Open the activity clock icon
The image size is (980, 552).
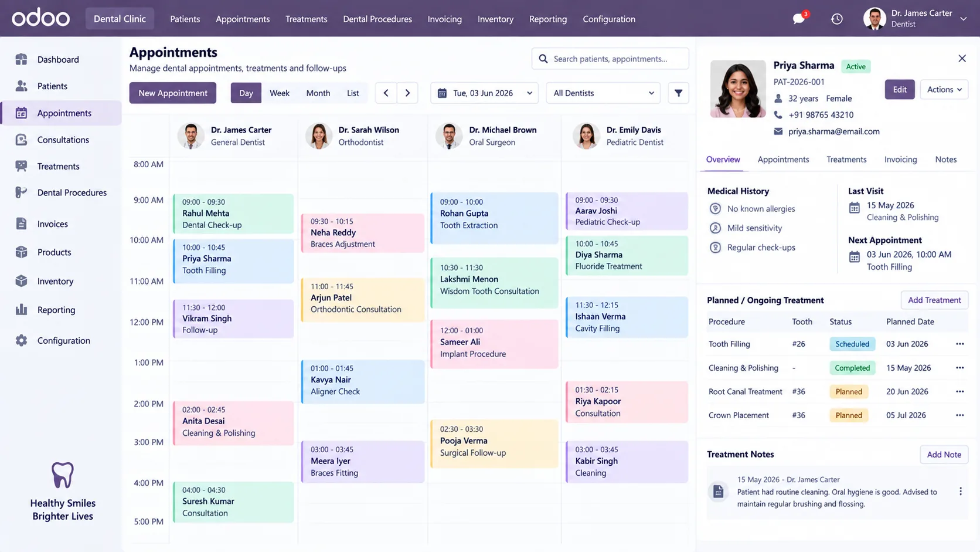coord(837,19)
